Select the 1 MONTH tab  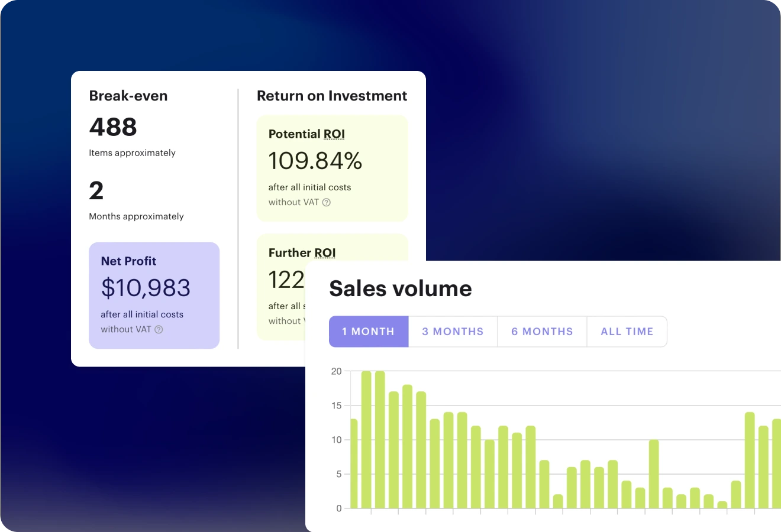pos(369,332)
